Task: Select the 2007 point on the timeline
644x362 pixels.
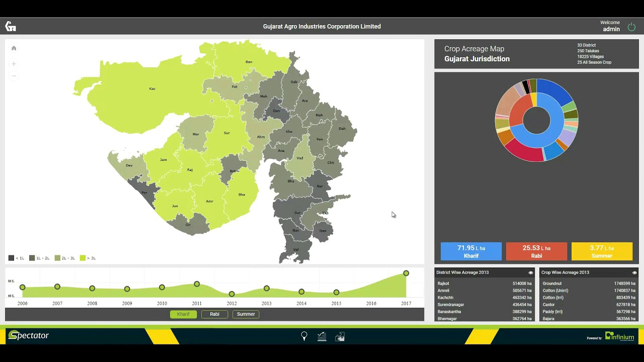Action: tap(57, 287)
